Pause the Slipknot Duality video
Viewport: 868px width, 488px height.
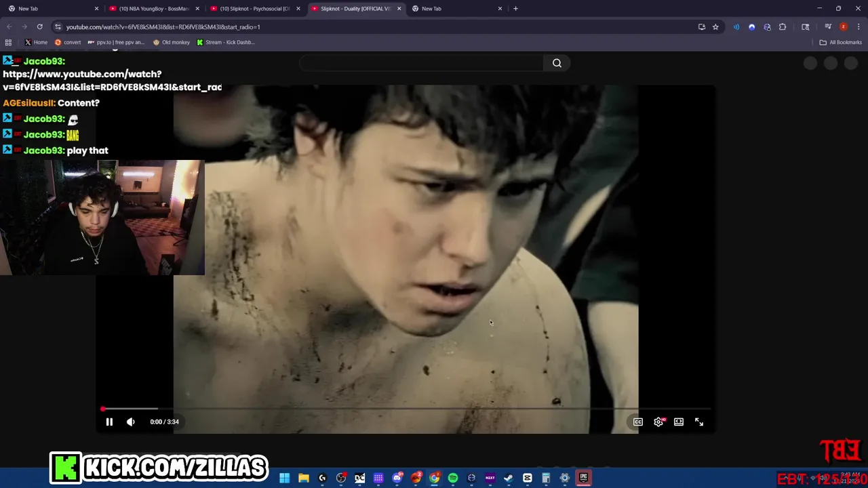109,422
